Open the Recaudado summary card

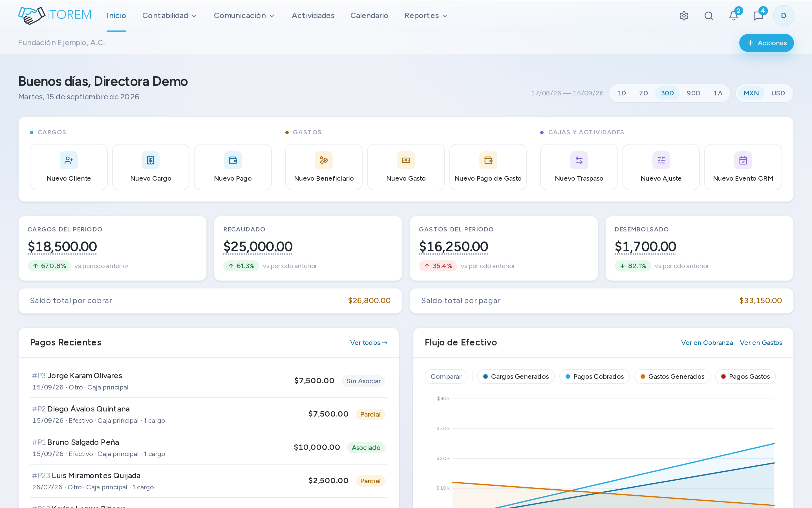coord(308,248)
